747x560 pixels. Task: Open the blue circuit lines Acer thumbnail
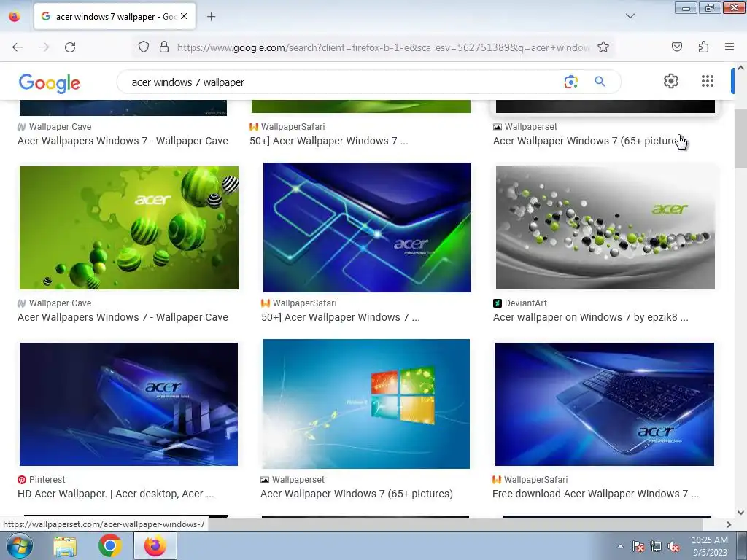tap(367, 227)
